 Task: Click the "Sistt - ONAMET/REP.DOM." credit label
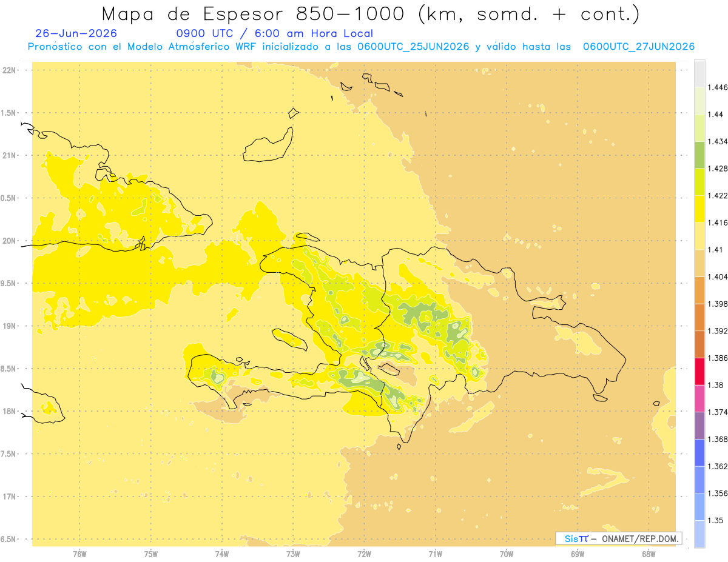[x=619, y=538]
